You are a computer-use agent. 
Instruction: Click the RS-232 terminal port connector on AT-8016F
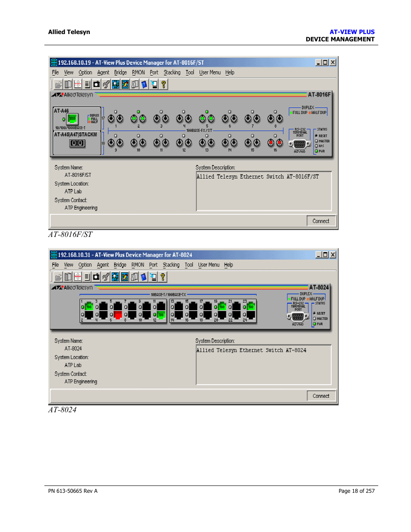point(299,144)
